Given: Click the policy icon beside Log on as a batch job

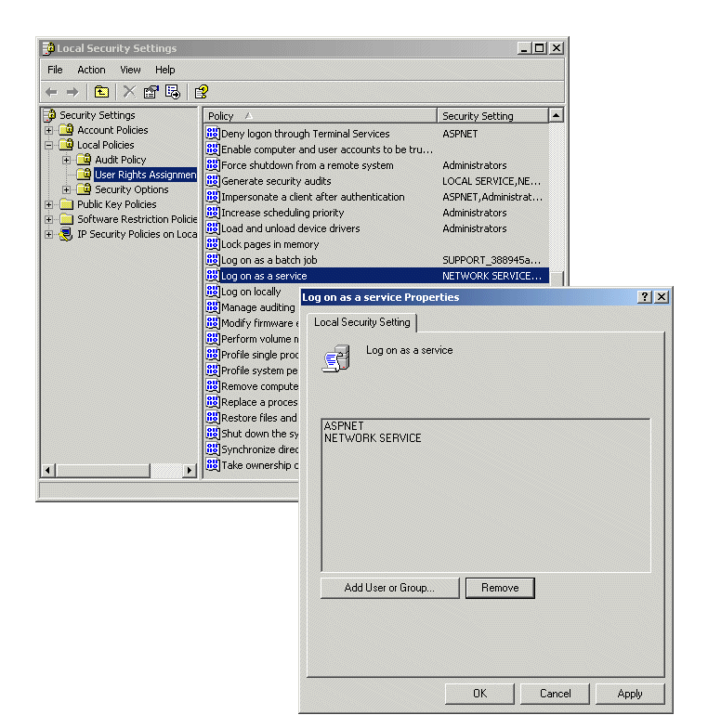Looking at the screenshot, I should 212,260.
